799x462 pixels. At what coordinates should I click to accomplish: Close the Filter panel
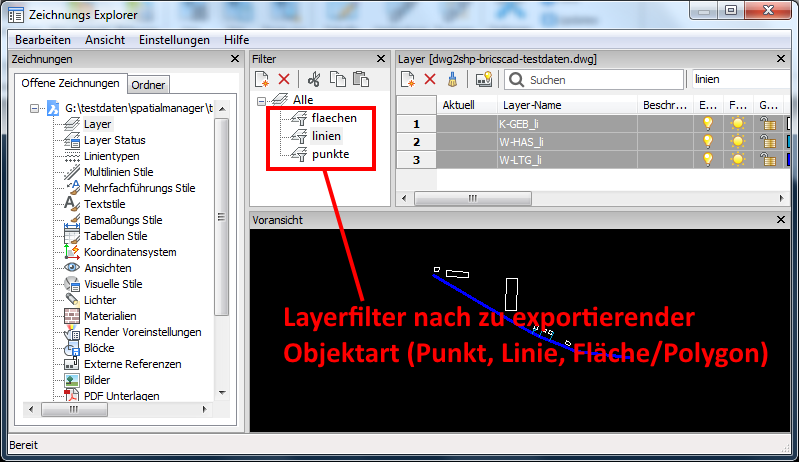coord(381,59)
